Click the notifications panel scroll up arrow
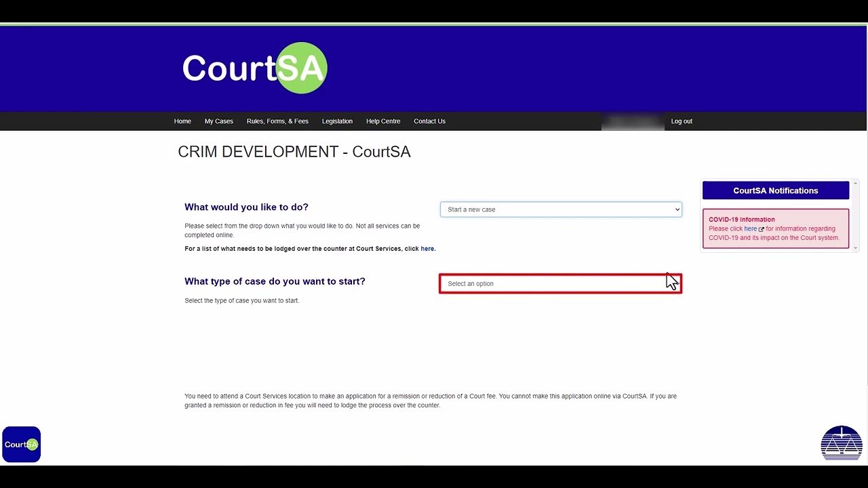The width and height of the screenshot is (868, 488). coord(855,184)
